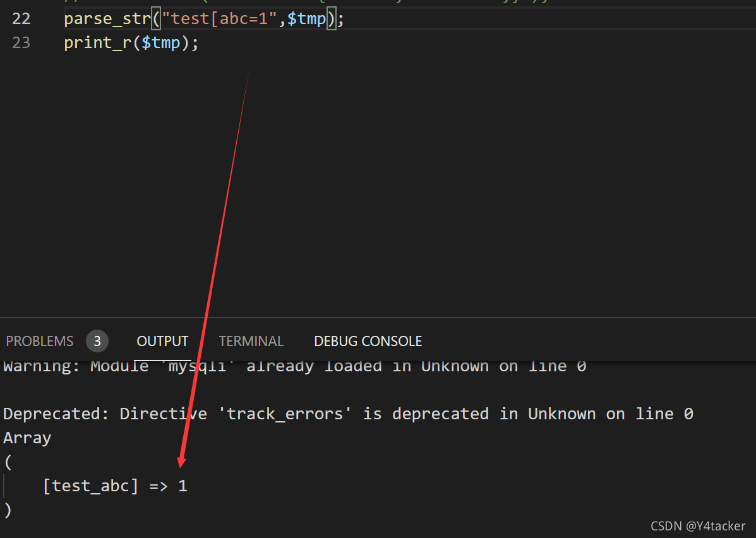Click print_r function call on line 23

pyautogui.click(x=98, y=43)
